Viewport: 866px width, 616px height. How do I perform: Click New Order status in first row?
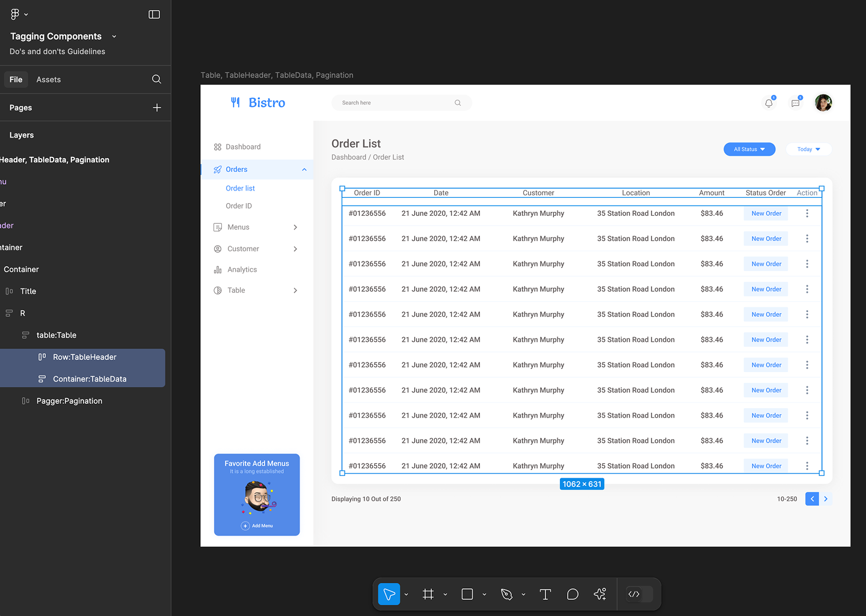[x=766, y=213]
